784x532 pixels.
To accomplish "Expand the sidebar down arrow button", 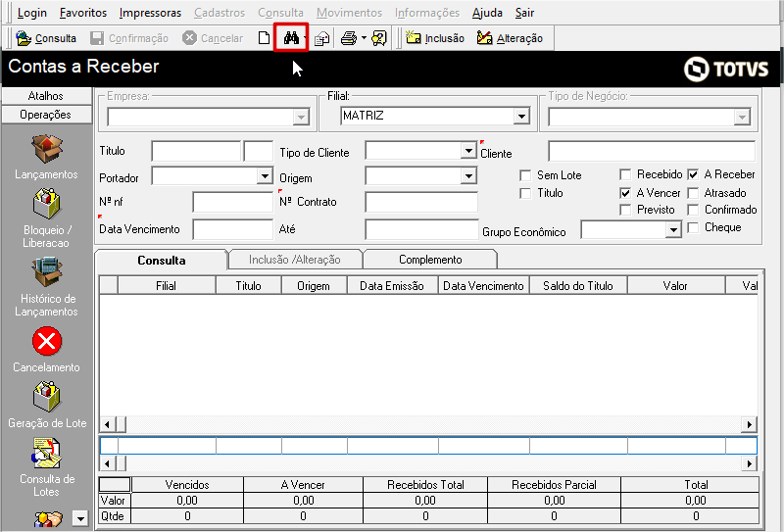I will click(80, 518).
